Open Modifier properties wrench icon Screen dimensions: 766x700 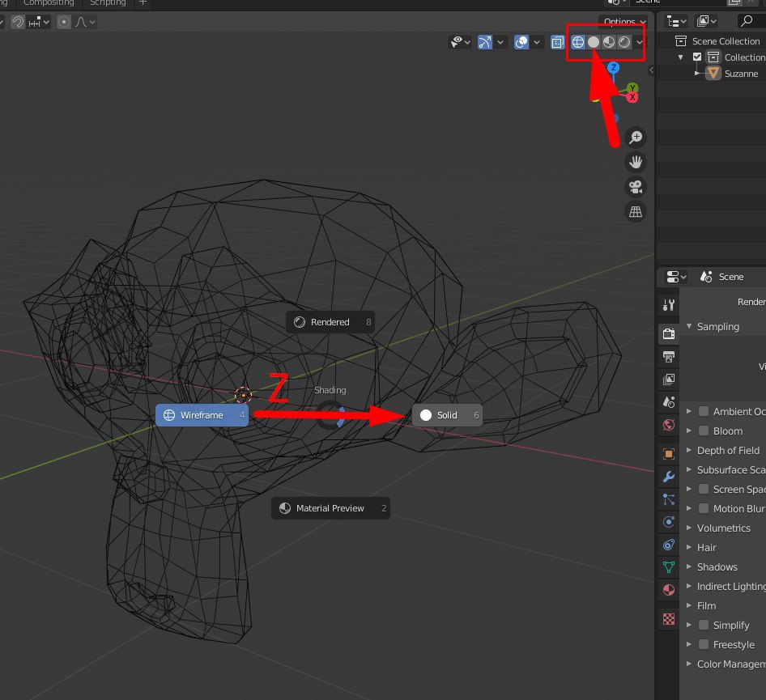[669, 477]
